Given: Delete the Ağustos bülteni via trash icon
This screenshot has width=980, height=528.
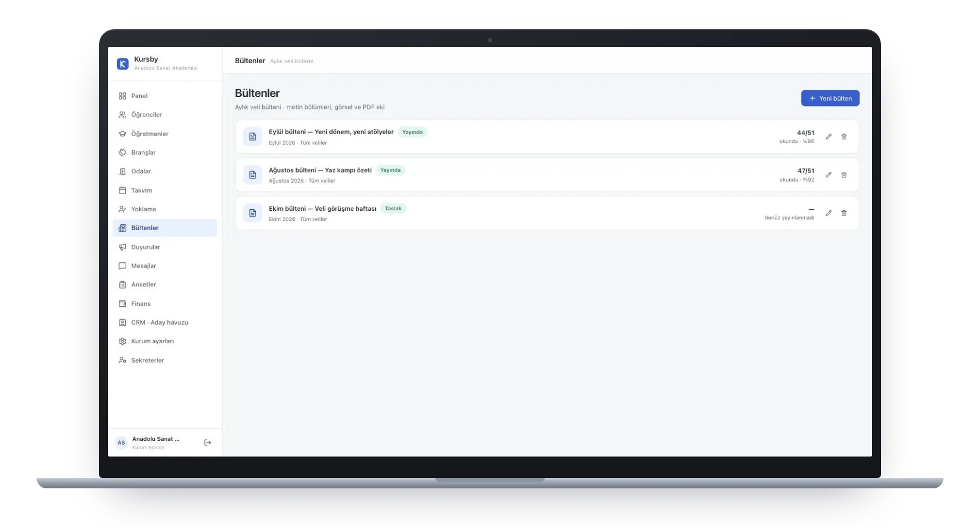Looking at the screenshot, I should 844,175.
